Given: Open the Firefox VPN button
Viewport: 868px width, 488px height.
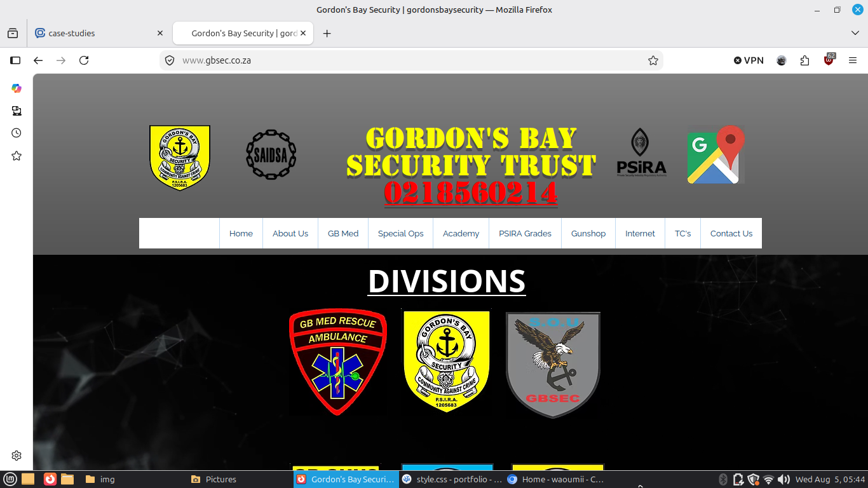Looking at the screenshot, I should (749, 60).
